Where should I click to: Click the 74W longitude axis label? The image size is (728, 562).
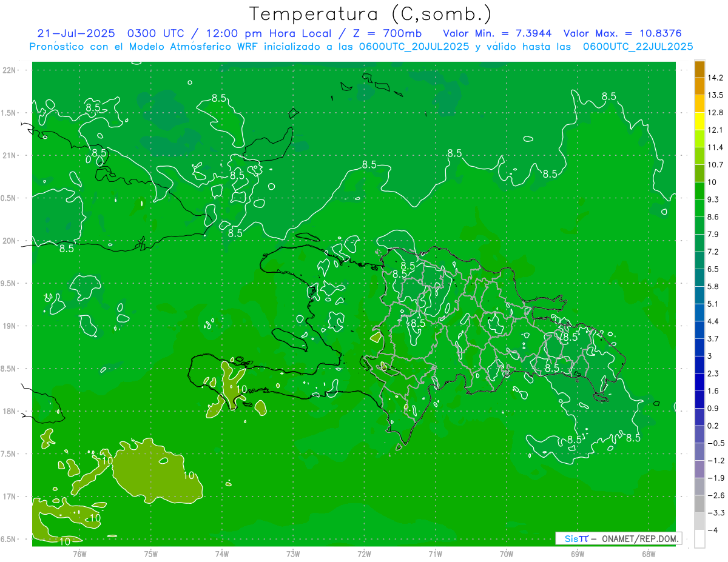pyautogui.click(x=222, y=554)
